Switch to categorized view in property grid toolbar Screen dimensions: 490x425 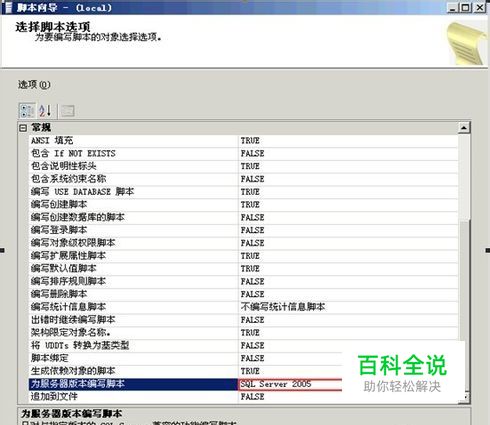coord(27,111)
